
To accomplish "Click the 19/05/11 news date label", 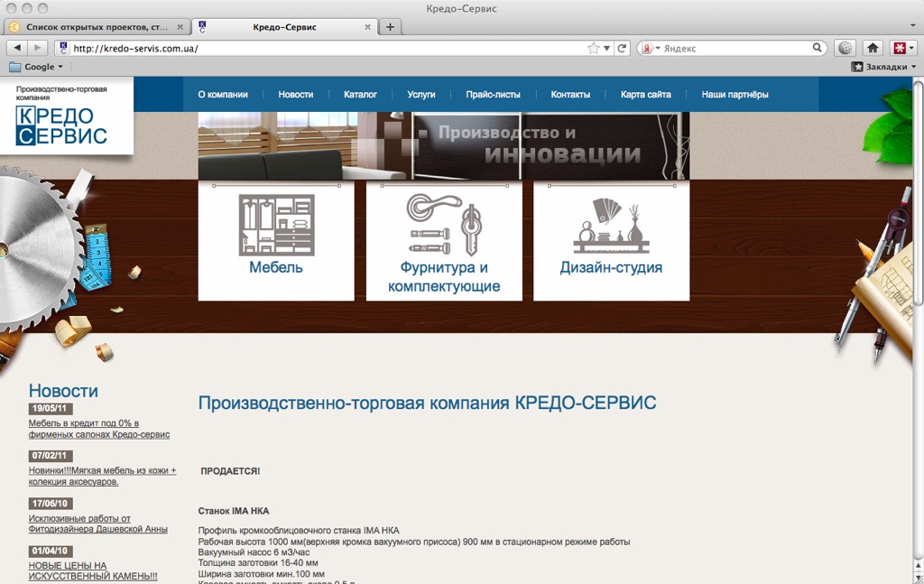I will point(51,408).
